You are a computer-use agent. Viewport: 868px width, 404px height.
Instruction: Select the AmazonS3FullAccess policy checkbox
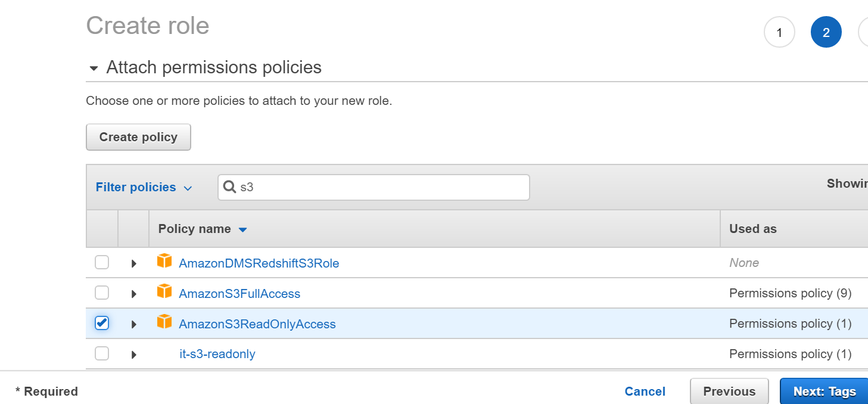coord(102,293)
